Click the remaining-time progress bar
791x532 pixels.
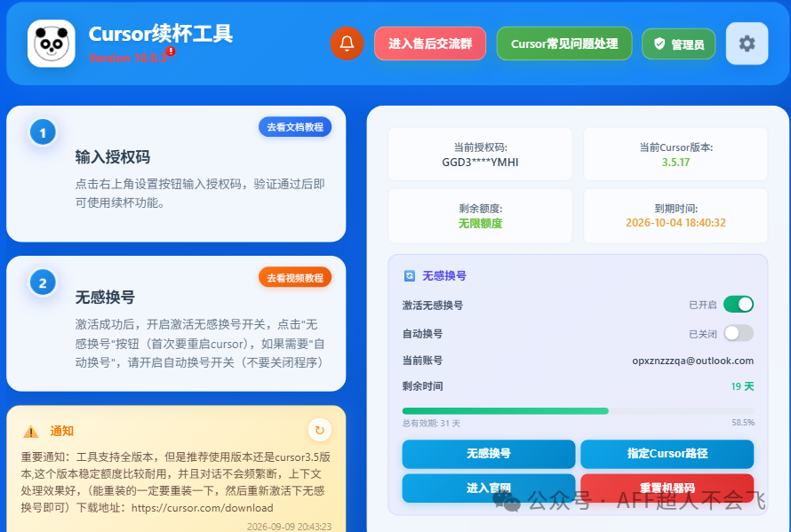(x=578, y=411)
